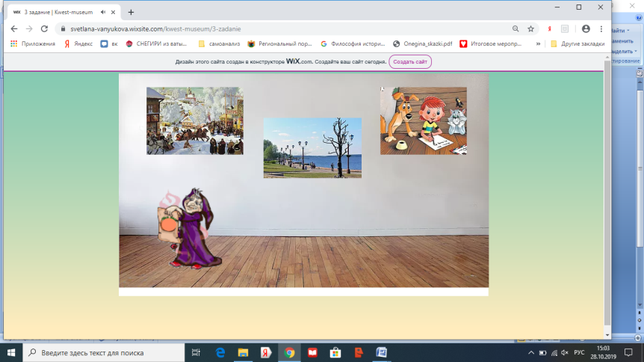Go forward to the next page
Image resolution: width=644 pixels, height=362 pixels.
pos(29,28)
